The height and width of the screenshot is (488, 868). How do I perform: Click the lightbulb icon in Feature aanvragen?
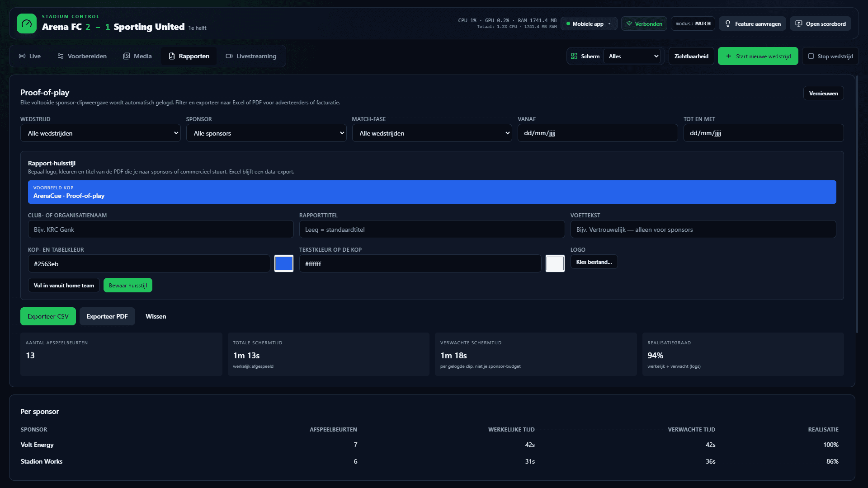[x=728, y=23]
